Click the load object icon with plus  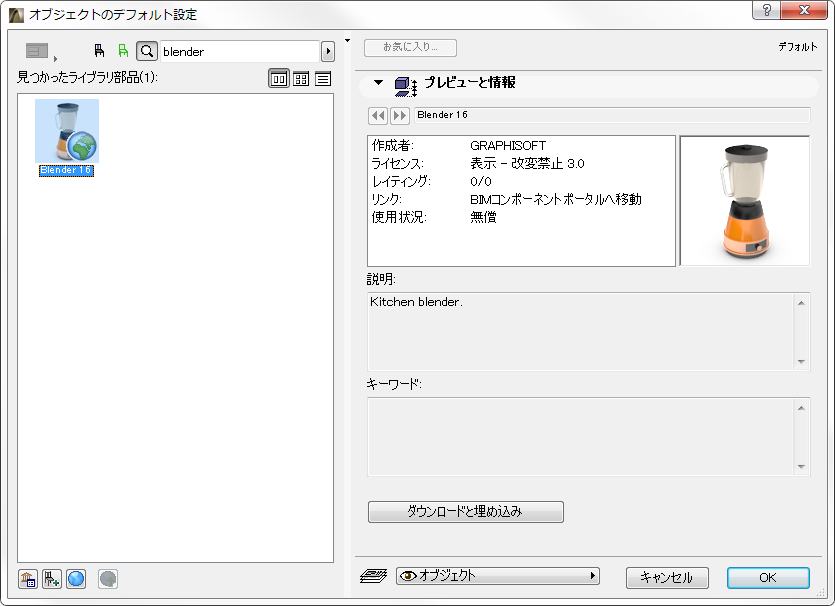coord(52,579)
